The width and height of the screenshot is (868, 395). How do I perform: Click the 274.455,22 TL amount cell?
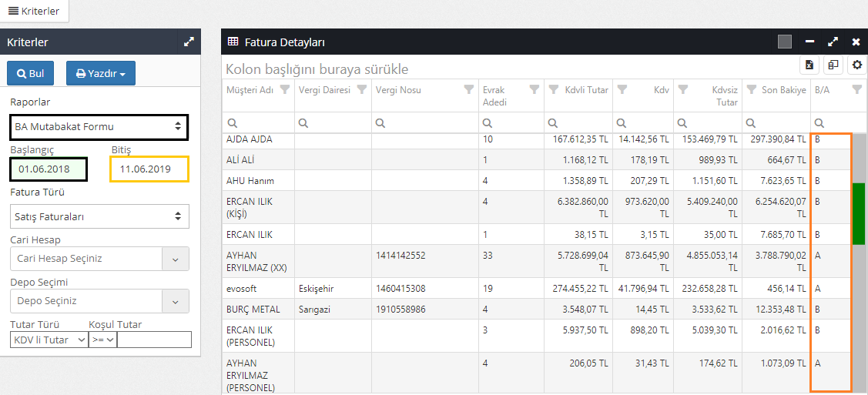point(578,288)
